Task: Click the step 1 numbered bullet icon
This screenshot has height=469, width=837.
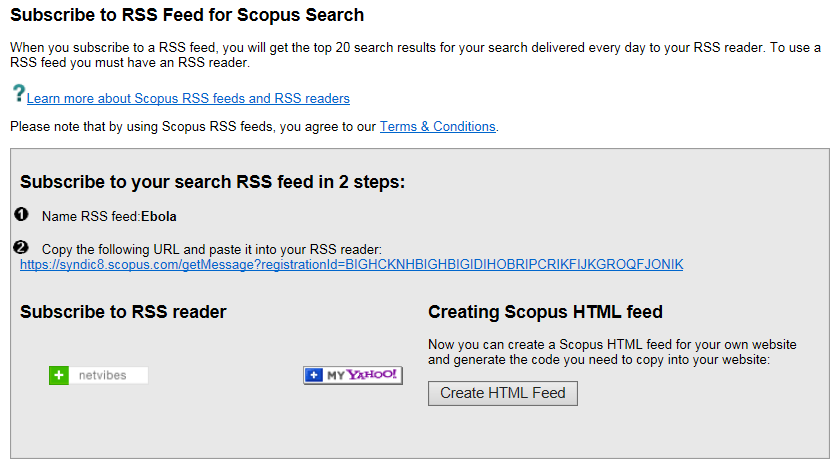Action: (23, 215)
